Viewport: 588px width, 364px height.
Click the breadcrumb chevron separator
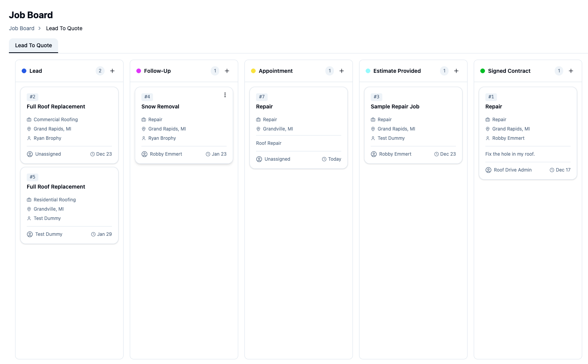coord(40,28)
